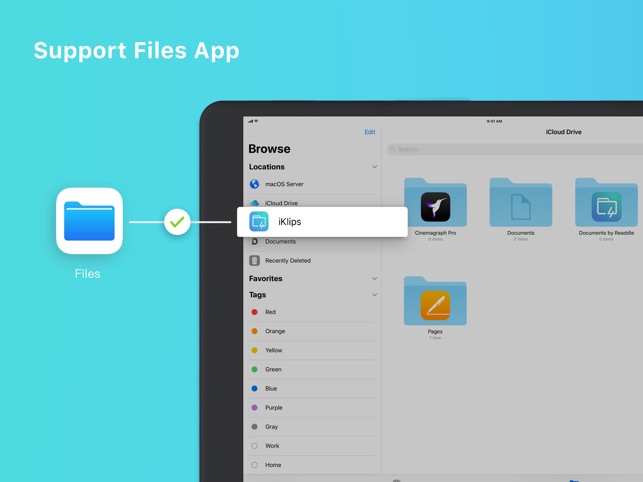Select the Purple tag
This screenshot has width=643, height=482.
[312, 407]
